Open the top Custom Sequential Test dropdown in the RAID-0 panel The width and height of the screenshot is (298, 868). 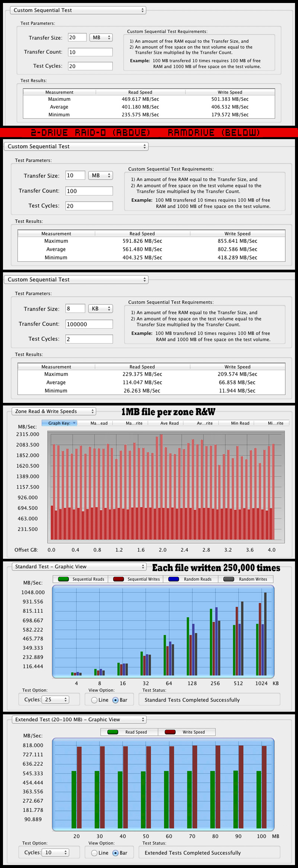coord(78,10)
